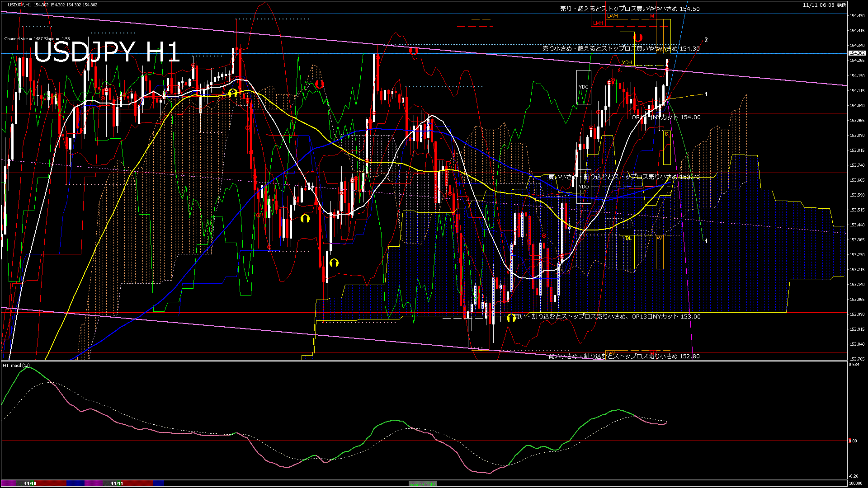Screen dimensions: 868x488
Task: Click the red down-arrow on the upper pink channel line
Action: point(413,51)
